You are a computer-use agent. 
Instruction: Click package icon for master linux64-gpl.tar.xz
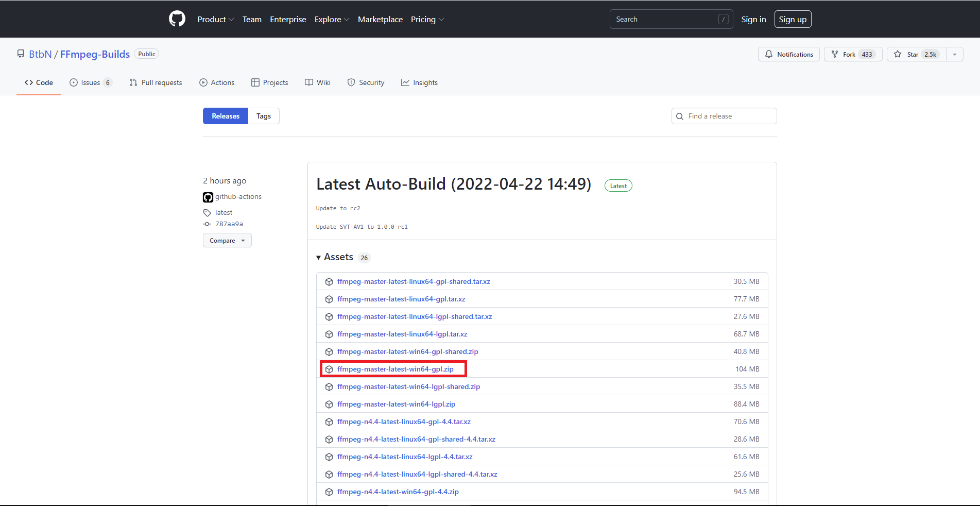click(329, 299)
